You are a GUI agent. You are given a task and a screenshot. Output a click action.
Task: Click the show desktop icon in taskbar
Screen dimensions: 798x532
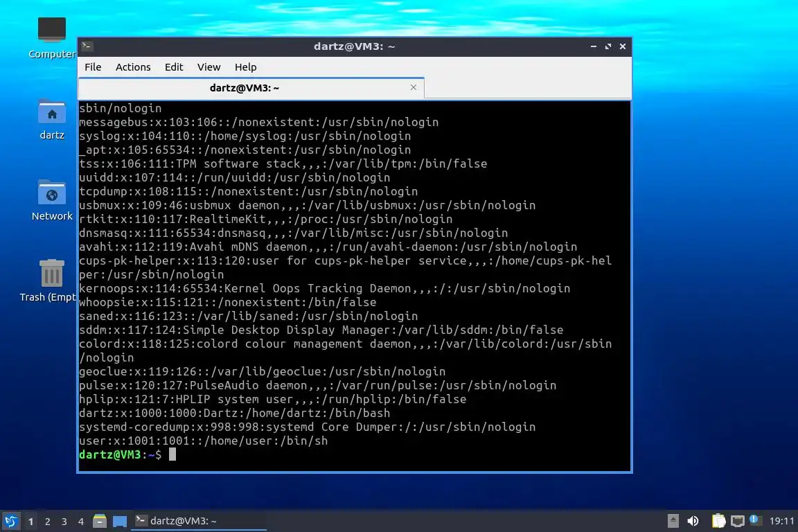[120, 521]
